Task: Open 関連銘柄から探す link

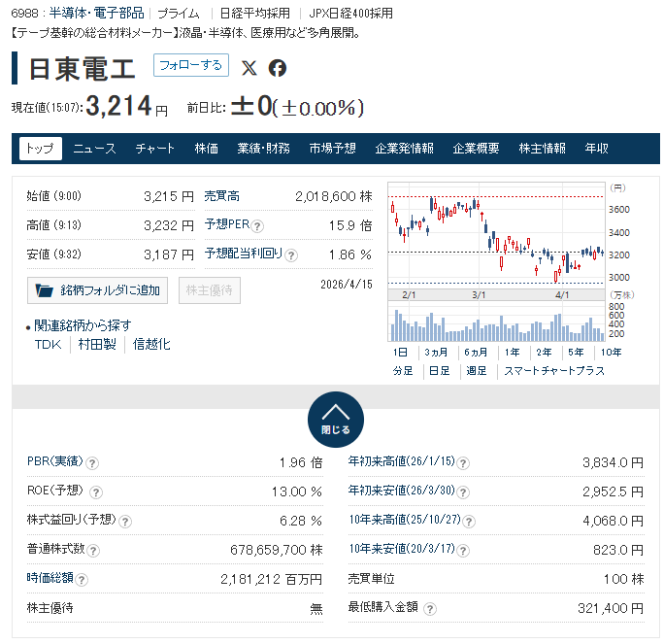Action: (x=83, y=325)
